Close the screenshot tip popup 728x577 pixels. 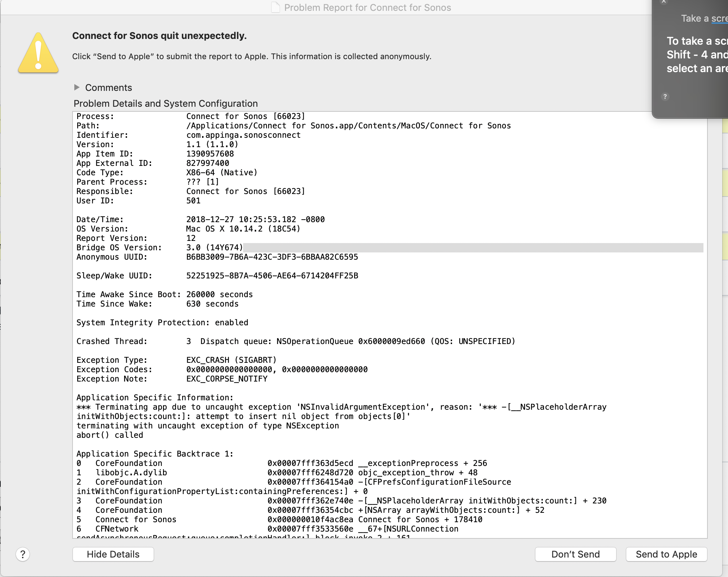click(x=663, y=2)
